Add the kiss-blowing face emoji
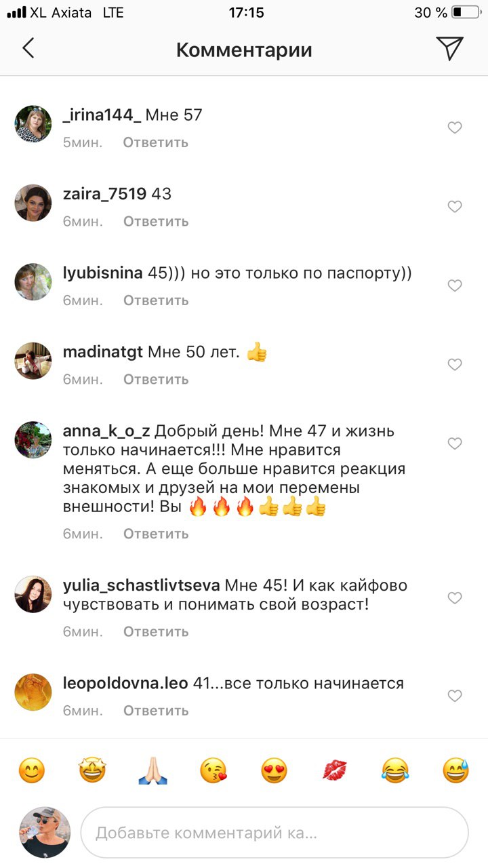The width and height of the screenshot is (488, 868). click(213, 771)
